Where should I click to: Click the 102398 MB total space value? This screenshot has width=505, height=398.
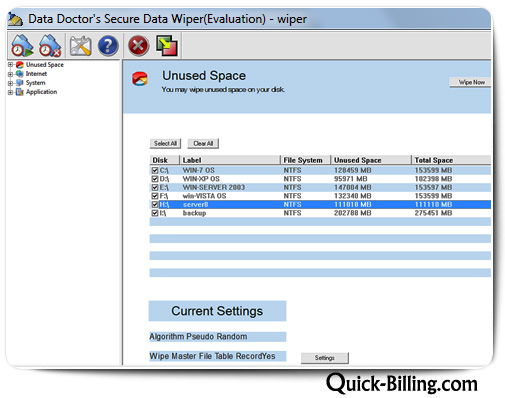click(433, 179)
